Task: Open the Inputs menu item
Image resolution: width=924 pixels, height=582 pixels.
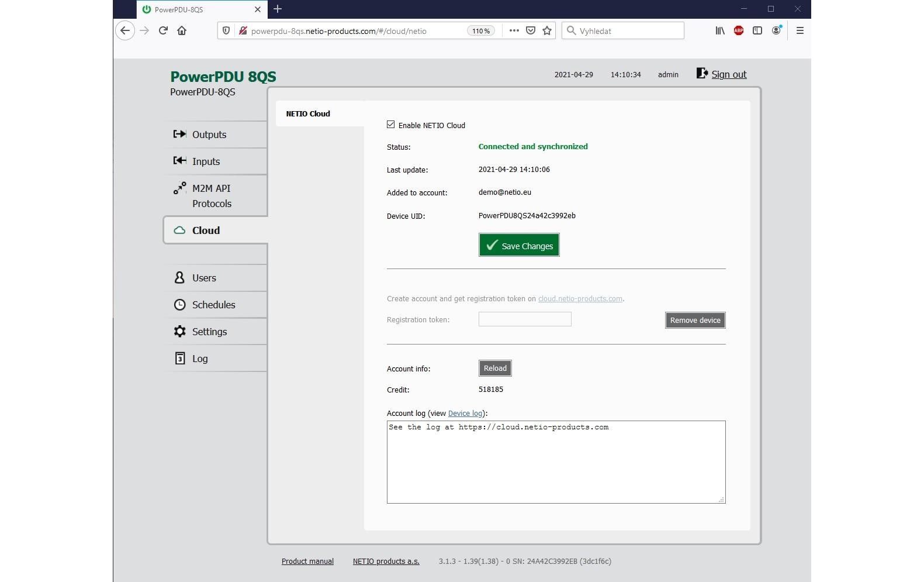Action: pos(215,161)
